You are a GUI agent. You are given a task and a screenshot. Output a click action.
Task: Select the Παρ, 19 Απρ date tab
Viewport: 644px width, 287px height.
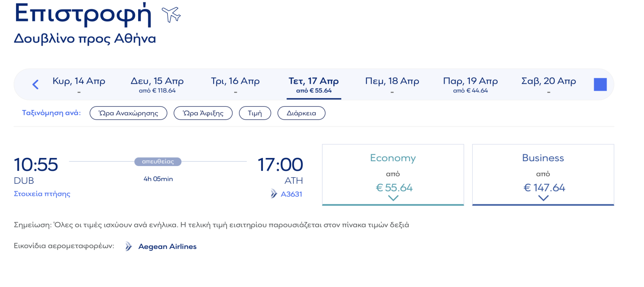(470, 85)
